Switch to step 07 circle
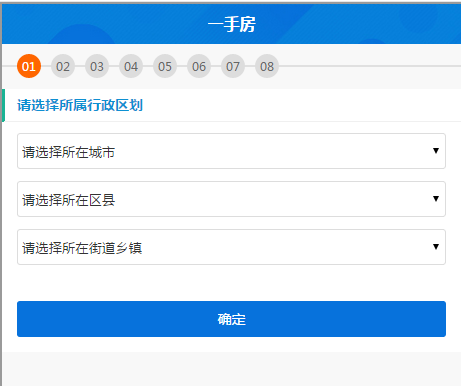This screenshot has width=461, height=386. pyautogui.click(x=233, y=66)
